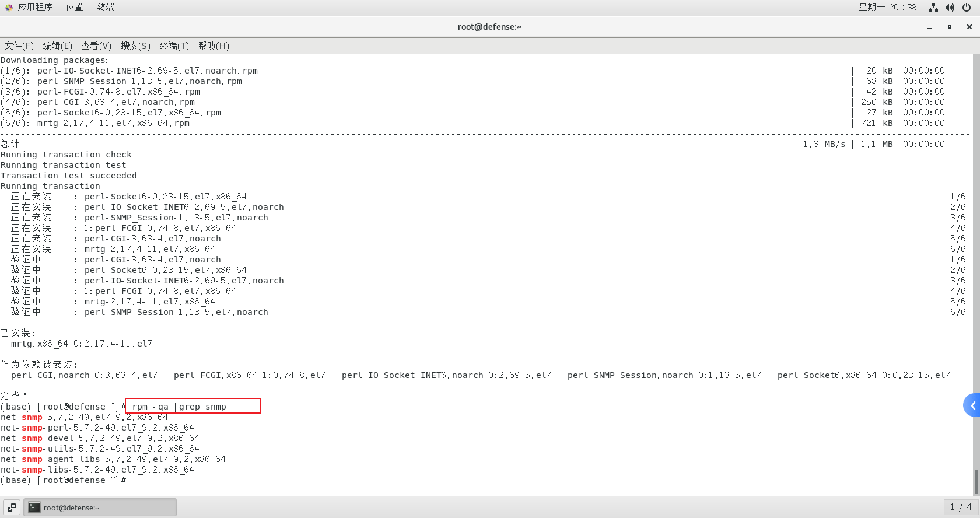Open the 搜索(S) menu

(135, 45)
